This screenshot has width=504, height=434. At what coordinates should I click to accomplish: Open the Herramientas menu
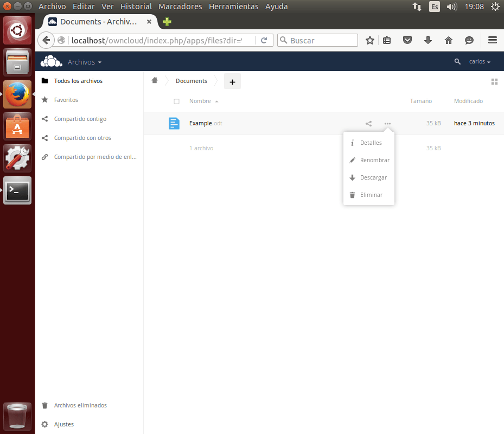(234, 7)
